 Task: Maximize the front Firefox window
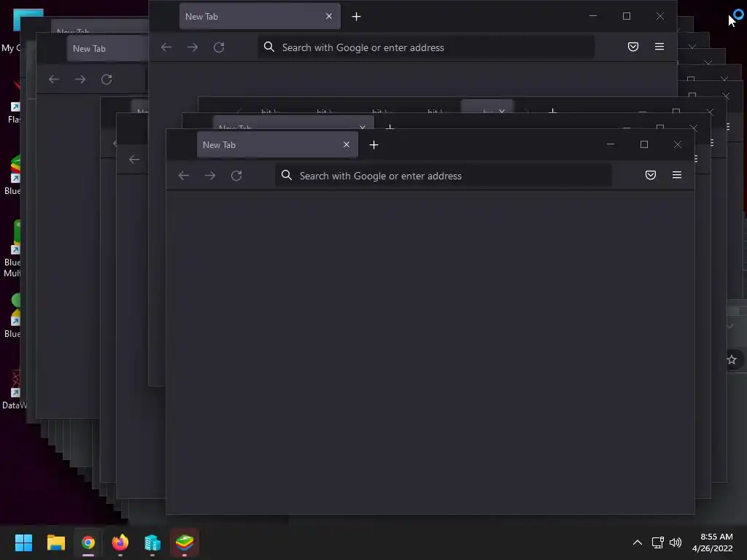coord(644,144)
